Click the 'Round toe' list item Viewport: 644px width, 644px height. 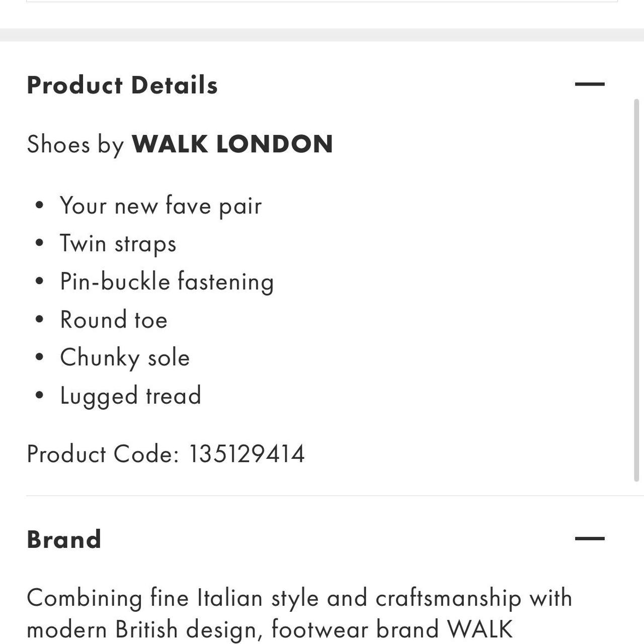coord(114,320)
